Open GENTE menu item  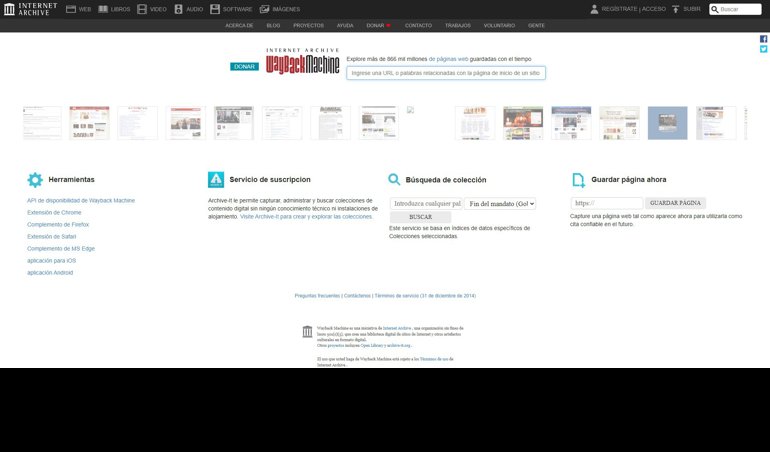pyautogui.click(x=536, y=26)
